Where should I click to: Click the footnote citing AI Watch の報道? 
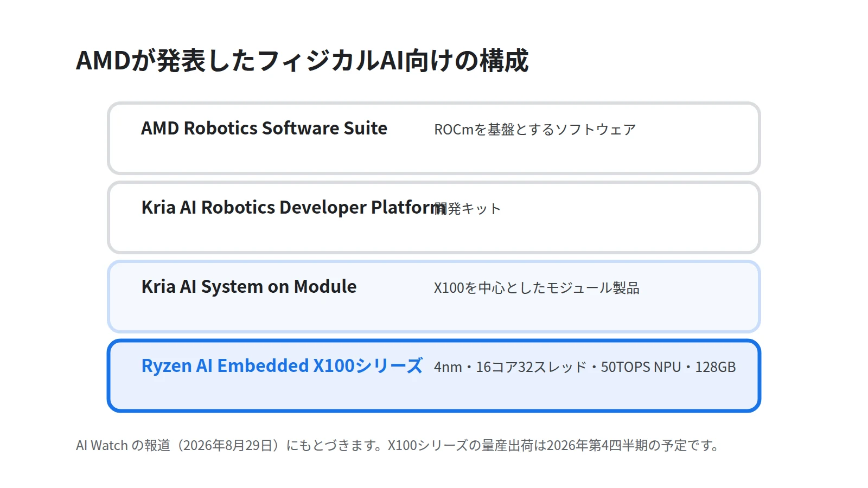[x=398, y=446]
